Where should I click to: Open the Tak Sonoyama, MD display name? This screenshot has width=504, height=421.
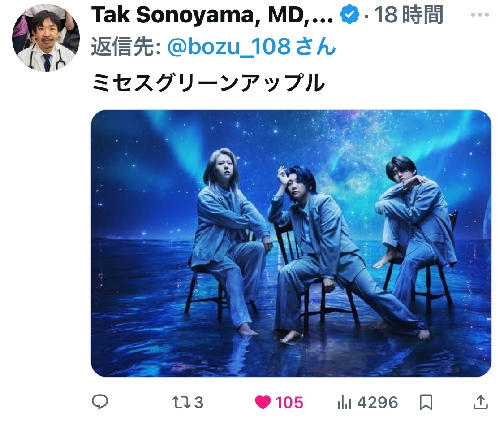(x=212, y=15)
